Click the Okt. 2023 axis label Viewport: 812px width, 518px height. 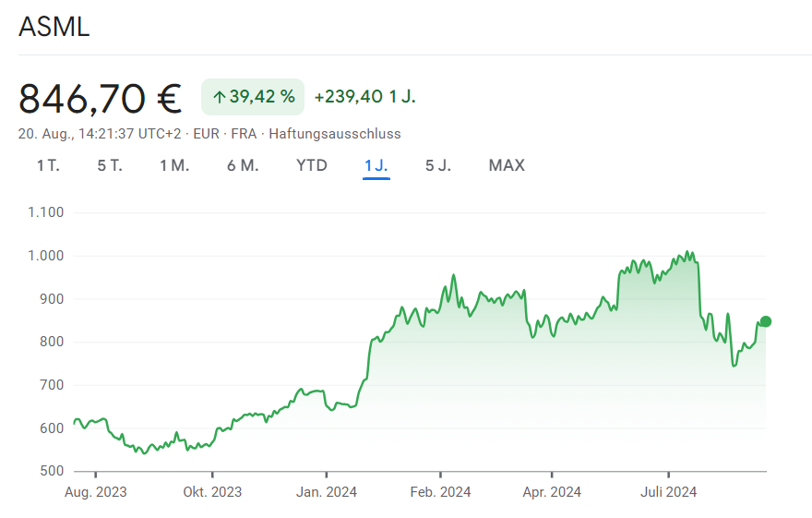pyautogui.click(x=212, y=492)
